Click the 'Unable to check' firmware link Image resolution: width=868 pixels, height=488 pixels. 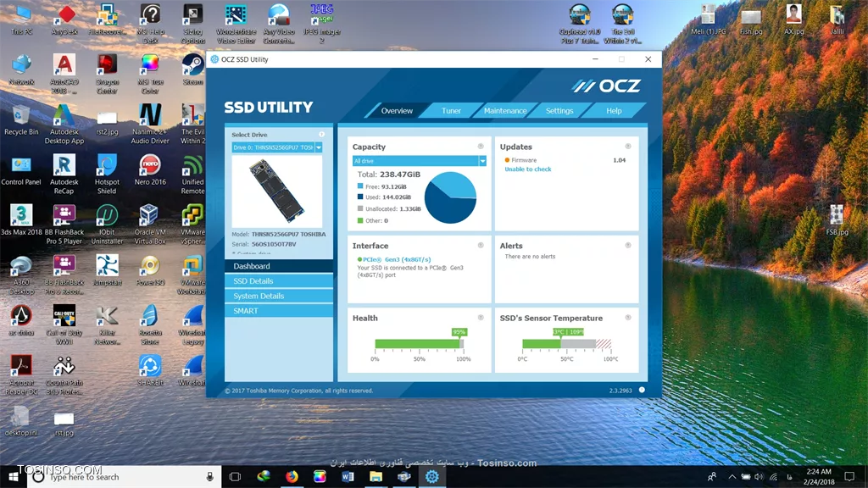click(x=527, y=169)
